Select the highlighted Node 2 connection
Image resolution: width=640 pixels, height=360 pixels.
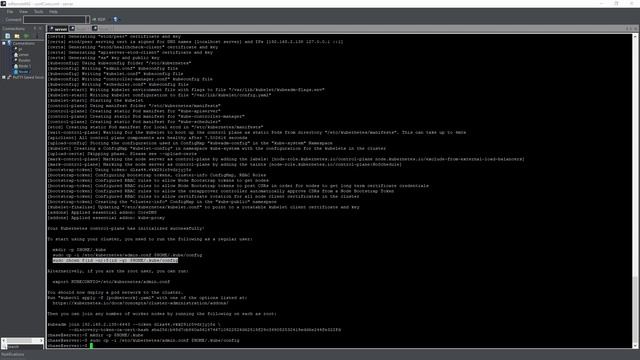click(23, 72)
